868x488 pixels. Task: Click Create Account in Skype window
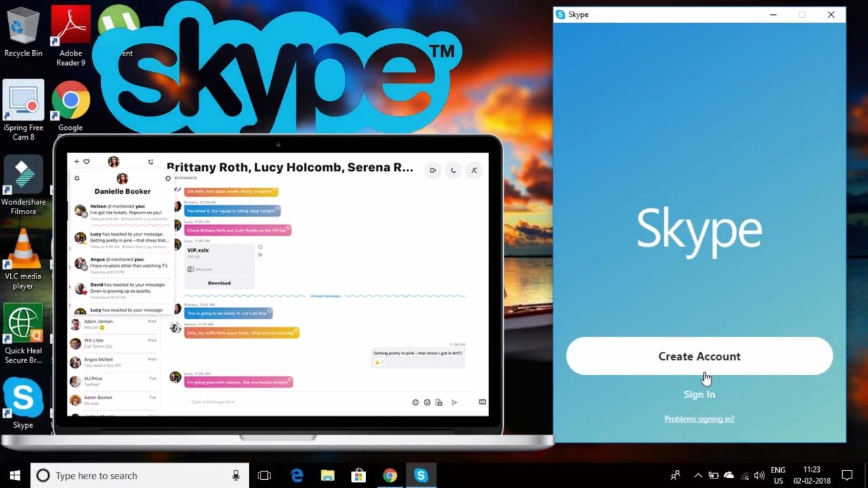click(699, 356)
